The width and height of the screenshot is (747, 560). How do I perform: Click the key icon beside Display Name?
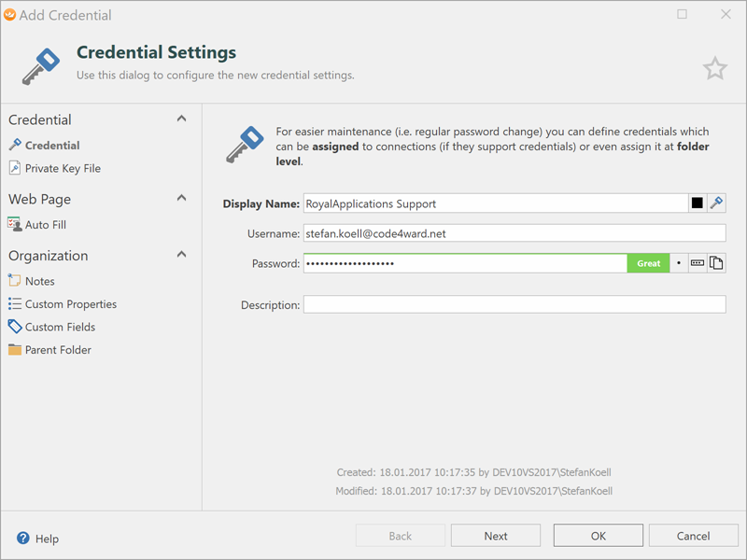click(716, 203)
